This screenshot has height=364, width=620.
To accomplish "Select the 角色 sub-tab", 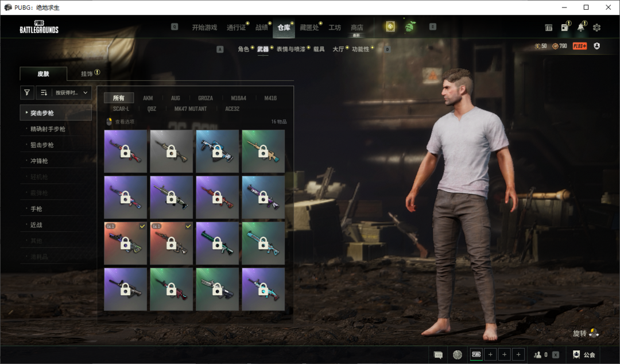I will [243, 49].
